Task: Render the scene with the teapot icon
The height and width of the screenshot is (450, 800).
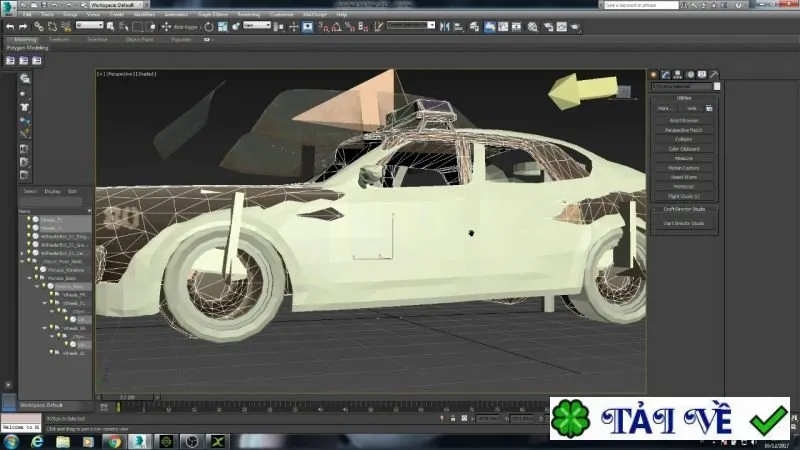Action: point(576,27)
